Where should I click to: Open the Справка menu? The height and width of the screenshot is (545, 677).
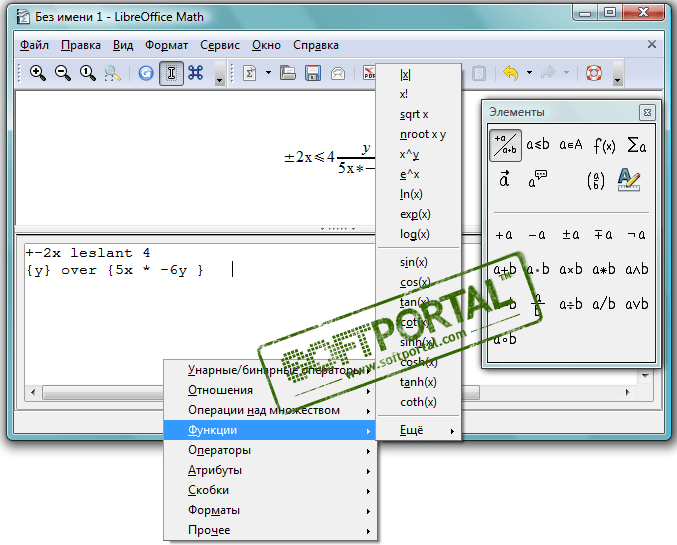(x=316, y=45)
